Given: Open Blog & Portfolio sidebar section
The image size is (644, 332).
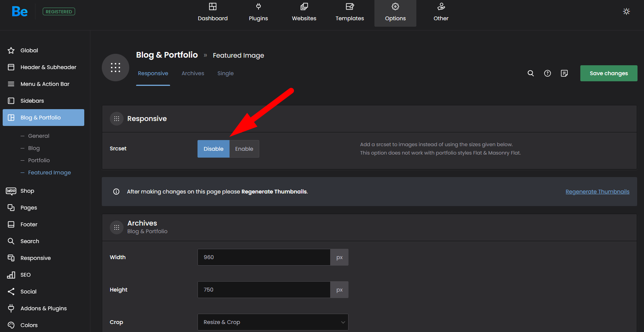Looking at the screenshot, I should point(43,118).
